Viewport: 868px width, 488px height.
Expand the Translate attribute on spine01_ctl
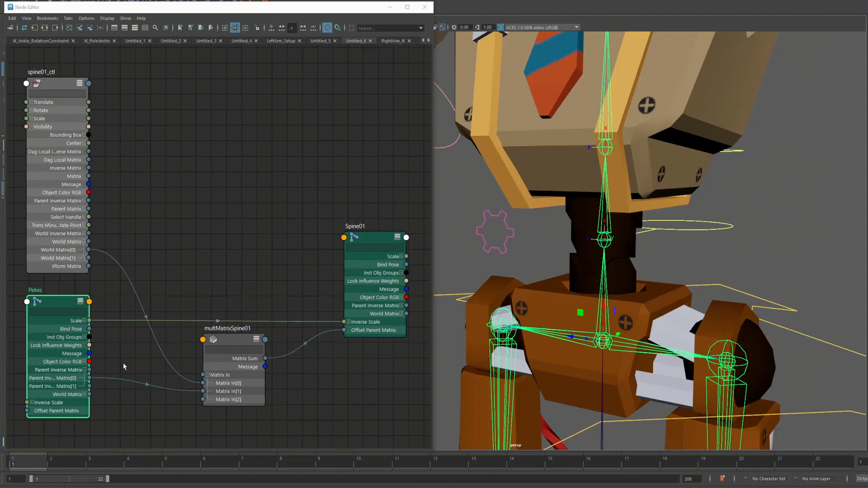[31, 102]
